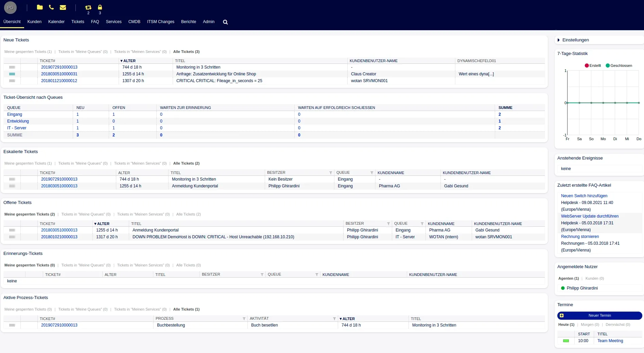Open FAQ article Rechnung stornieren
Screen dimensions: 644x353
click(x=580, y=237)
